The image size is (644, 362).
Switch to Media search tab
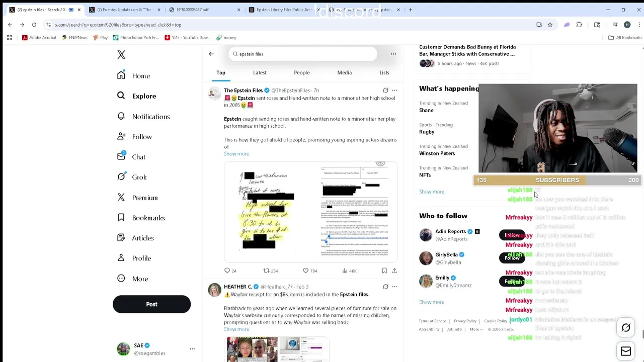click(345, 73)
